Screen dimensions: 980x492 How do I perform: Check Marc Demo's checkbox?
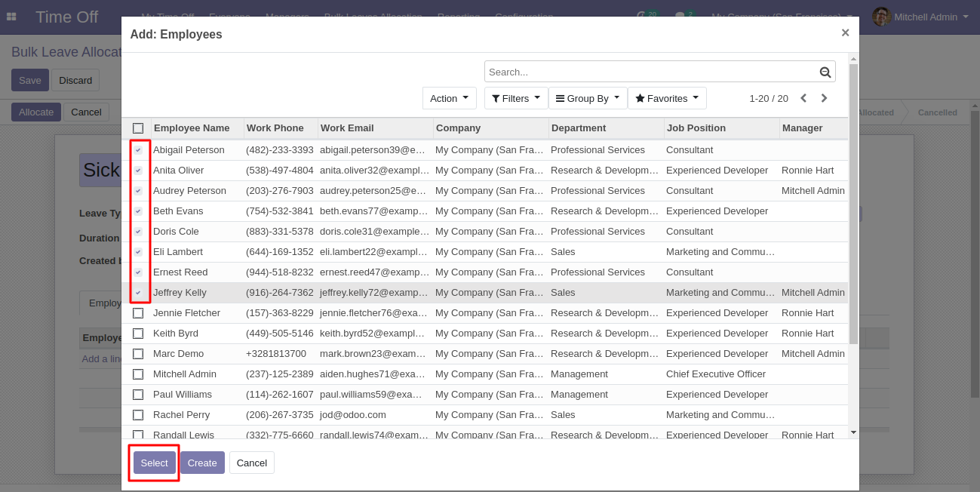[x=138, y=354]
